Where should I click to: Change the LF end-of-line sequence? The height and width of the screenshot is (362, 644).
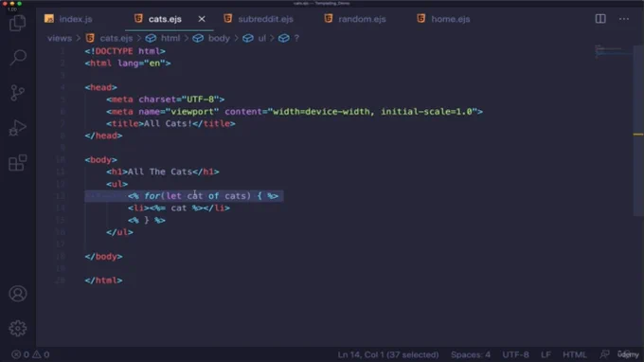[546, 354]
